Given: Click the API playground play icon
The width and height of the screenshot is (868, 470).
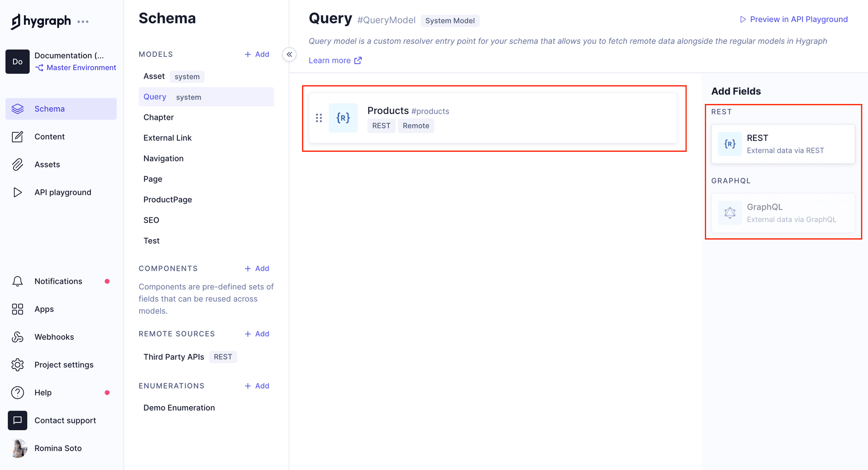Looking at the screenshot, I should [x=18, y=193].
